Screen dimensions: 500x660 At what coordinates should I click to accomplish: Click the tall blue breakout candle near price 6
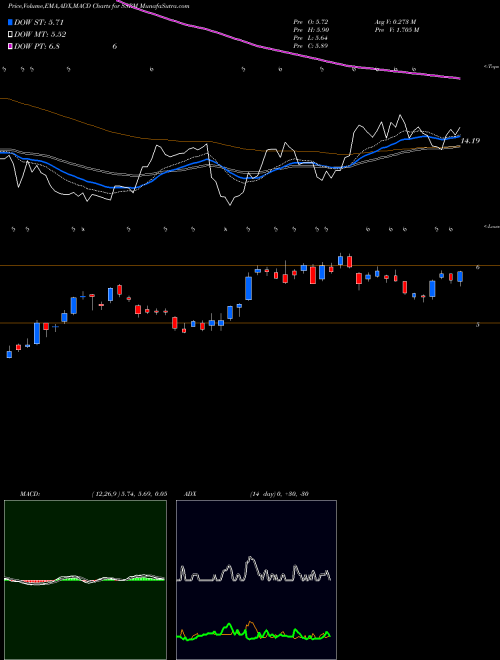click(x=249, y=287)
